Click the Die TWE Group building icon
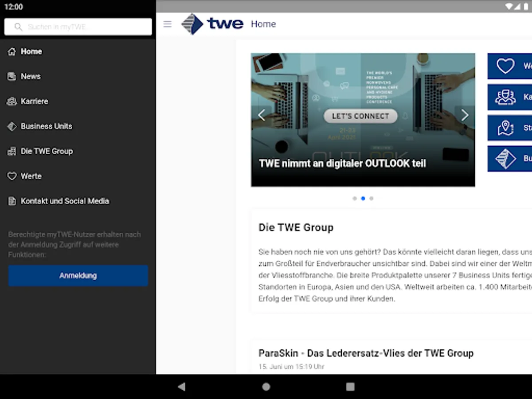532x399 pixels. click(12, 151)
